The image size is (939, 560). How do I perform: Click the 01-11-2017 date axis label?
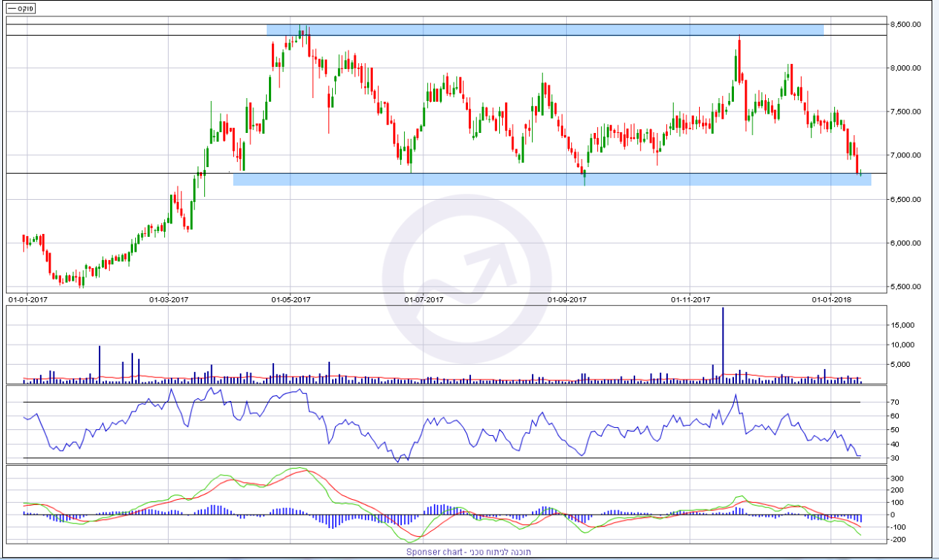690,300
